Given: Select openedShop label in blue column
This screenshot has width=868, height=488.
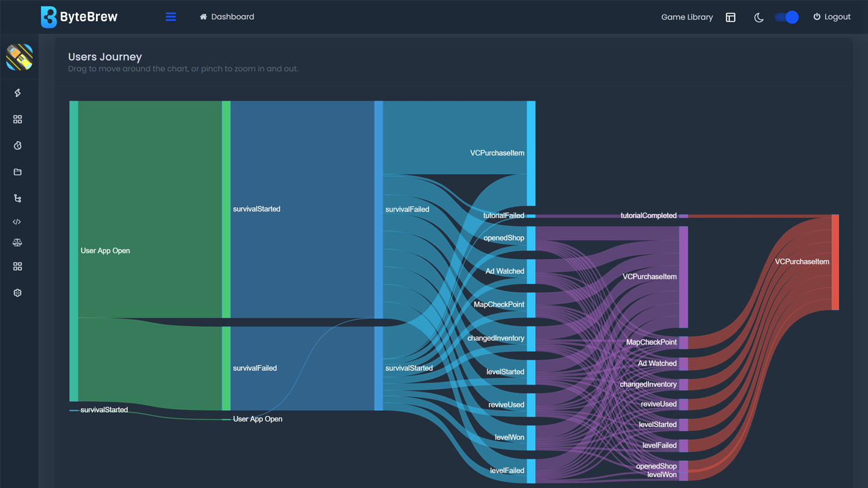Looking at the screenshot, I should (504, 238).
